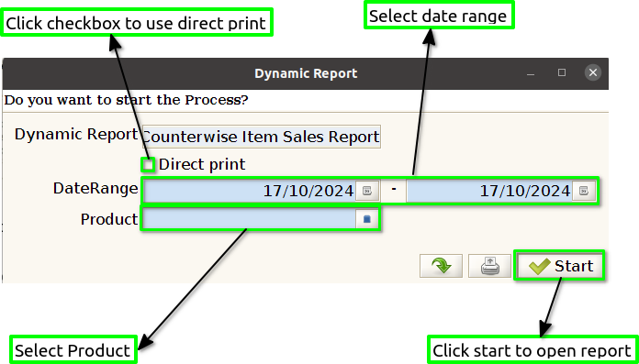The image size is (639, 364).
Task: Select the Counterwise Item Sales Report field
Action: (x=262, y=137)
